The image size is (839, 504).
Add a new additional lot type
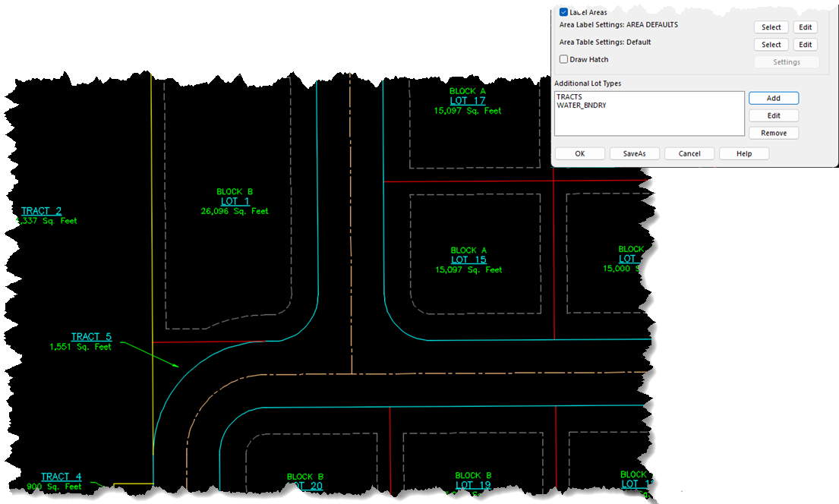point(773,97)
